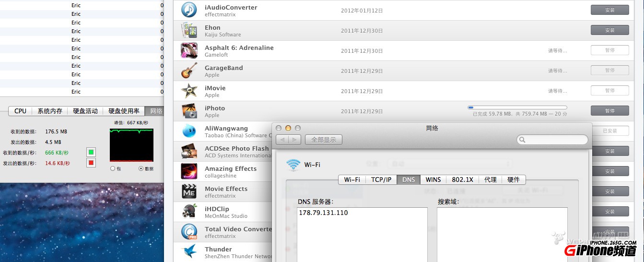The image size is (644, 262).
Task: Switch to Wi-Fi tab in Network settings
Action: [x=352, y=179]
